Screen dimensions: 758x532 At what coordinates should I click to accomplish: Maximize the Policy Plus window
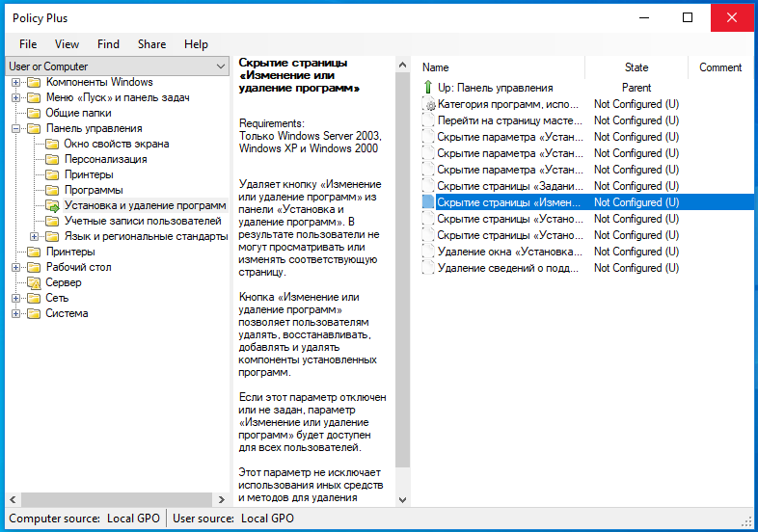[687, 18]
